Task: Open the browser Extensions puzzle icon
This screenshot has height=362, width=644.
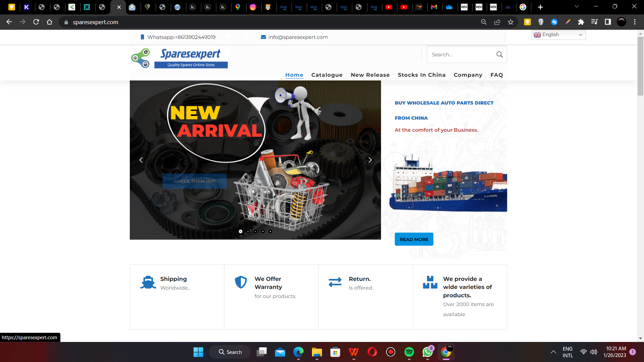Action: tap(581, 22)
